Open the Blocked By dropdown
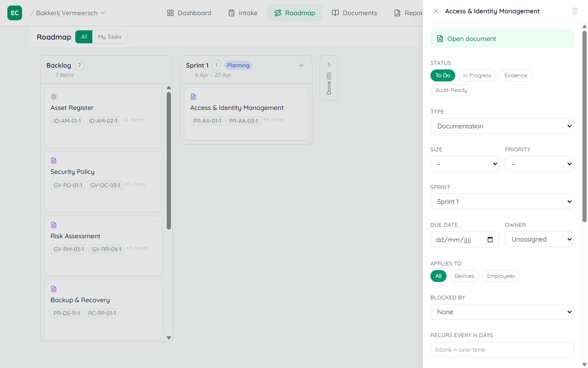 502,312
